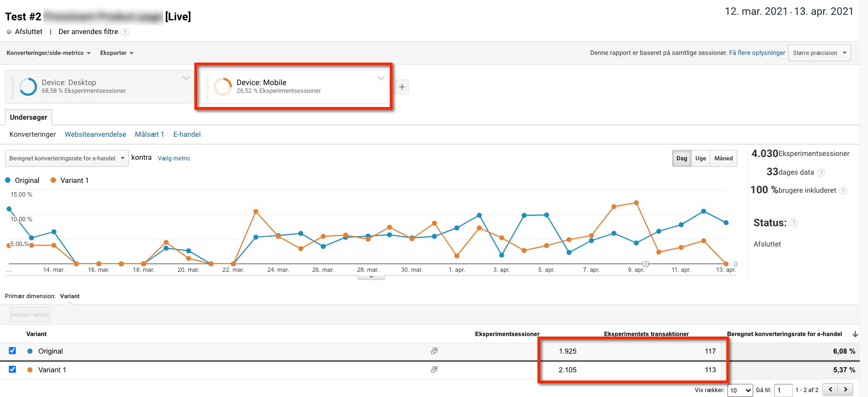The width and height of the screenshot is (868, 397).
Task: Expand the 'Større præcision' dropdown
Action: click(x=819, y=53)
